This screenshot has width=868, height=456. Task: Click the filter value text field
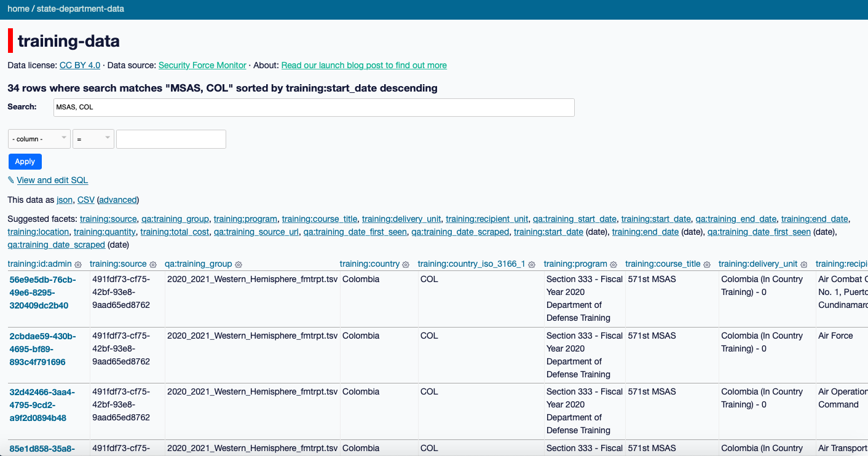click(171, 139)
